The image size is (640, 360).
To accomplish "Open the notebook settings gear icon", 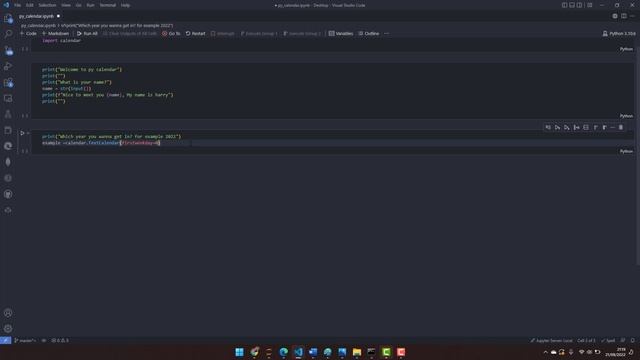I will (x=615, y=16).
